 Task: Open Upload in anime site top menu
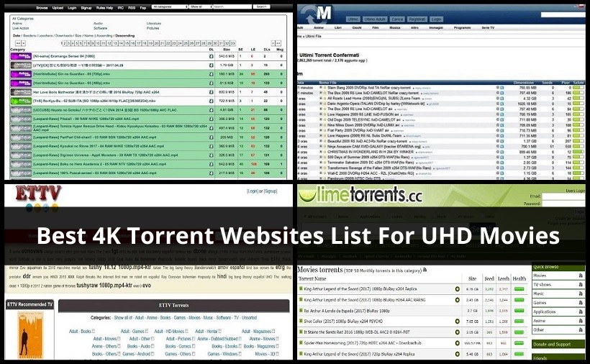point(58,7)
